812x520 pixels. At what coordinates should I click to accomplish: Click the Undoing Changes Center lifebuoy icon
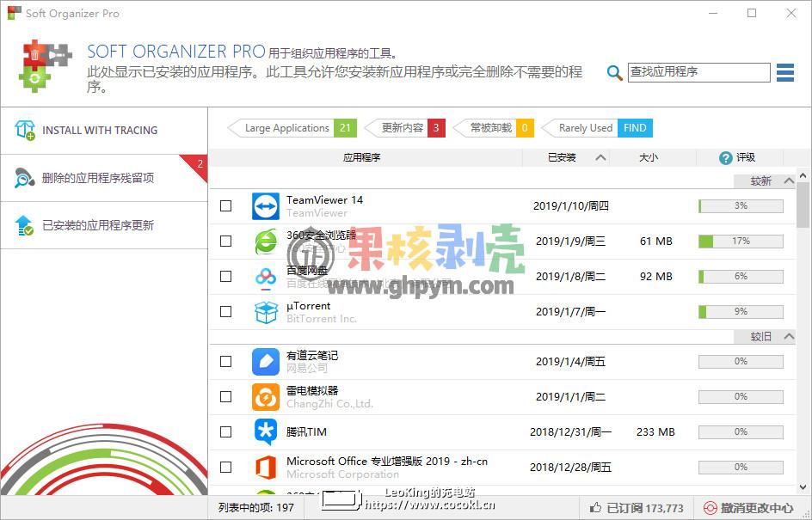(710, 508)
